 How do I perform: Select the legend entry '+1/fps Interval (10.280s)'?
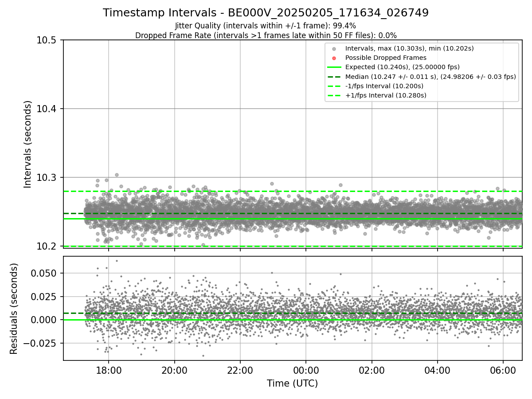click(386, 95)
